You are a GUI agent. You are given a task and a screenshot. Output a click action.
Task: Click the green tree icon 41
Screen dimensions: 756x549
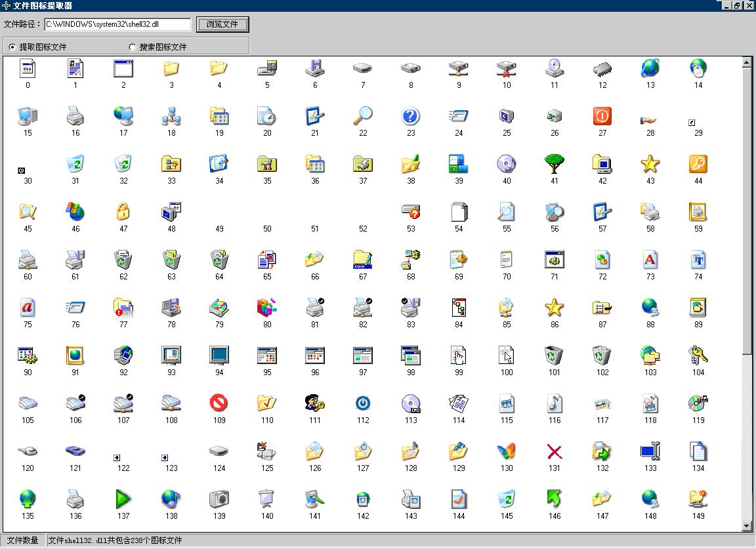tap(554, 164)
